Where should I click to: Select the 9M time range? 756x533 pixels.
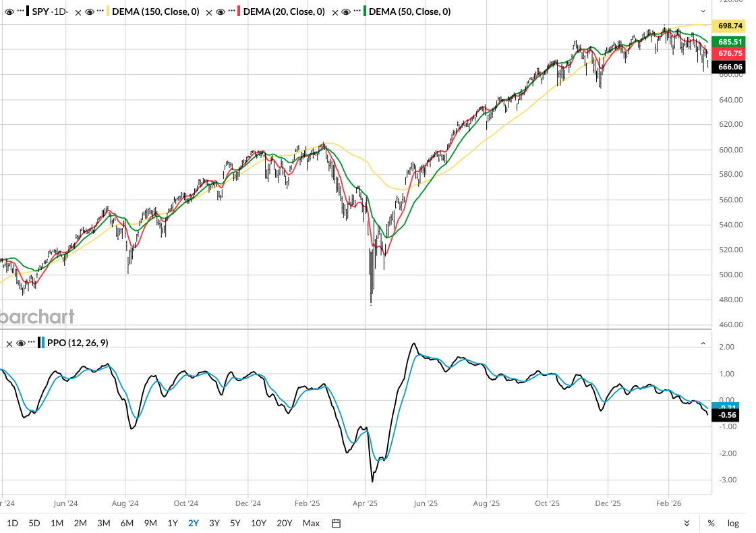click(150, 524)
